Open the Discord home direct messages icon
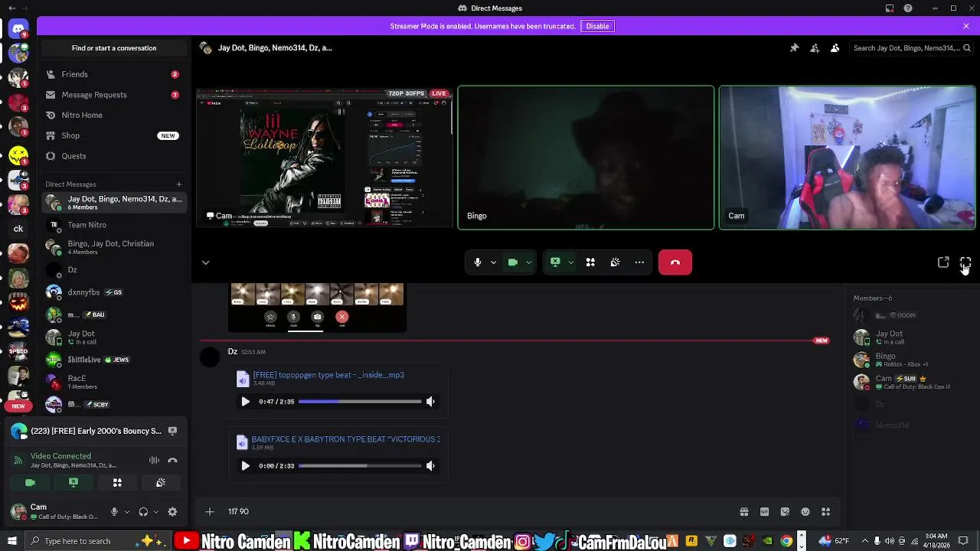This screenshot has height=551, width=980. tap(18, 29)
